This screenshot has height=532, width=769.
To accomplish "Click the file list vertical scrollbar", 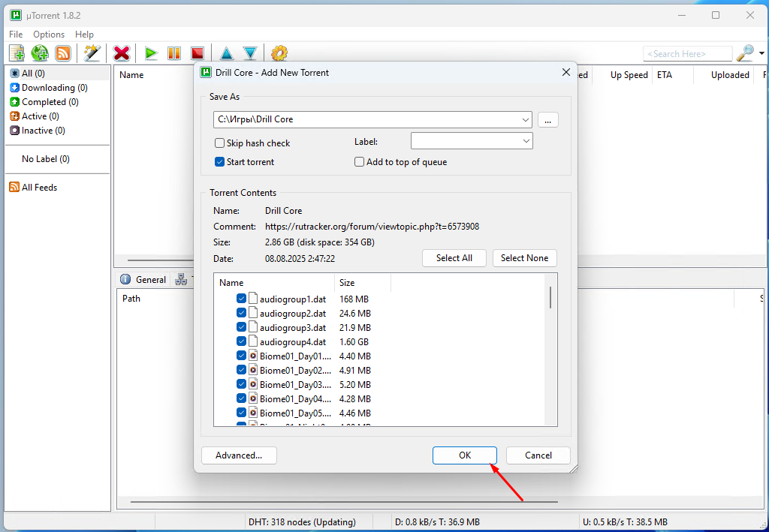I will (x=550, y=297).
